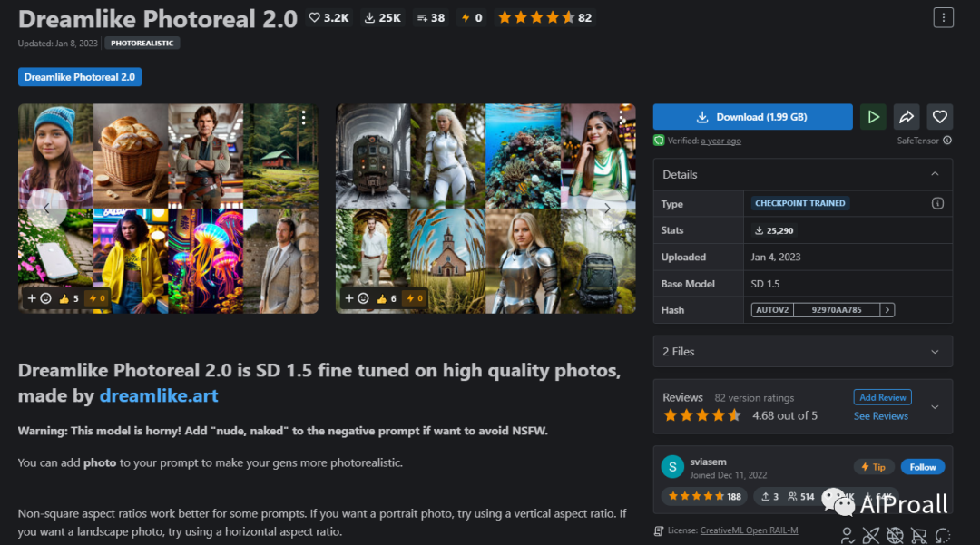
Task: Open the dreamlike.art link
Action: [159, 395]
